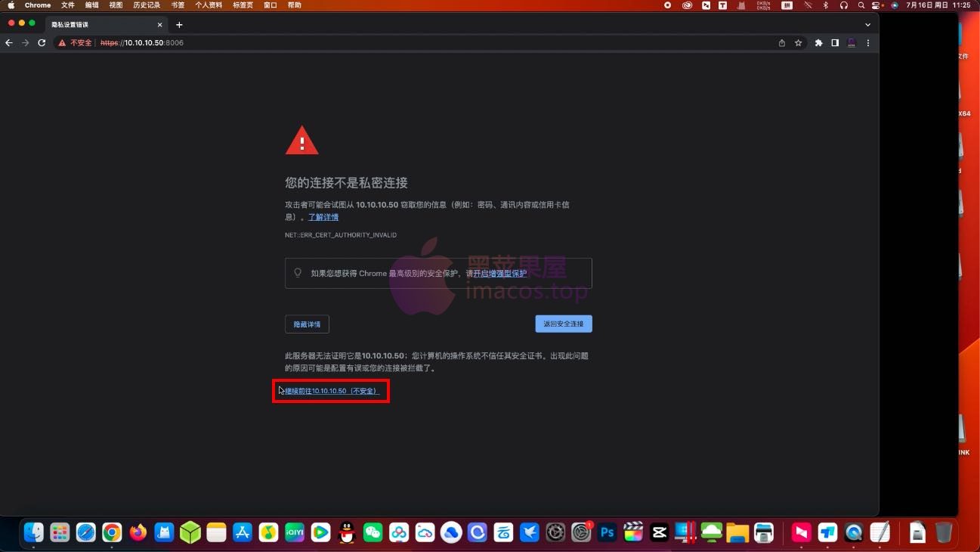Bookmark this page with the star icon

click(x=798, y=43)
